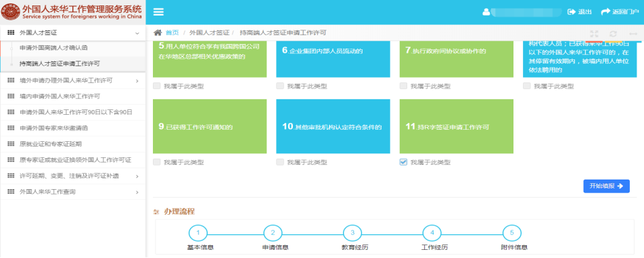Screen dimensions: 644x258
Task: Click step 5 circle 附件信息
Action: pyautogui.click(x=512, y=233)
